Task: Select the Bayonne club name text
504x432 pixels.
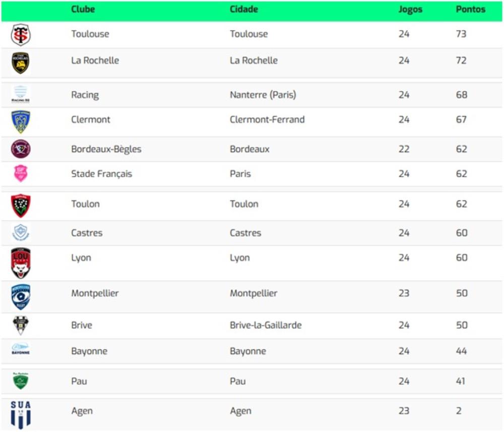Action: coord(89,351)
